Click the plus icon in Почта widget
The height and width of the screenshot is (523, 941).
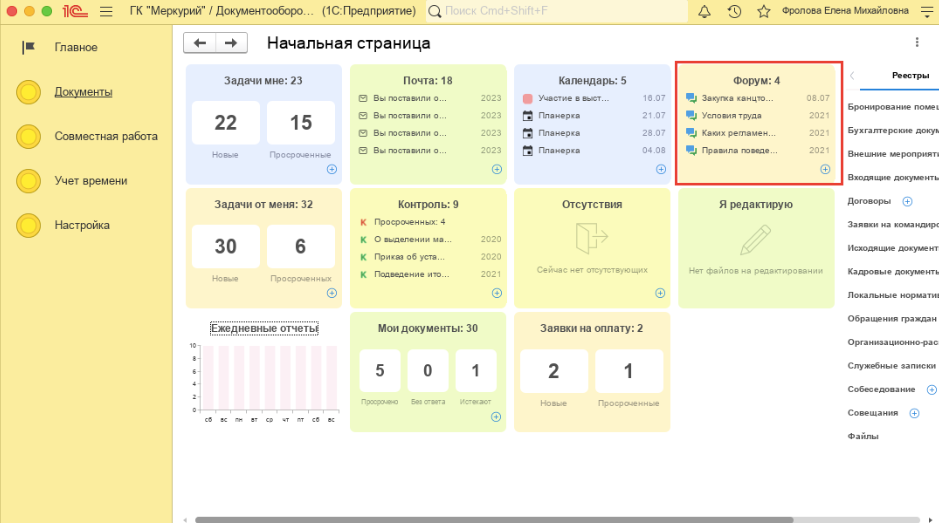point(497,169)
